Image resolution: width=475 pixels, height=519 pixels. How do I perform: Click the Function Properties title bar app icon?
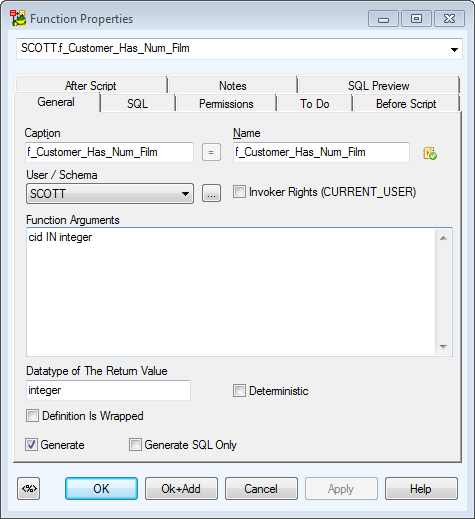(18, 18)
